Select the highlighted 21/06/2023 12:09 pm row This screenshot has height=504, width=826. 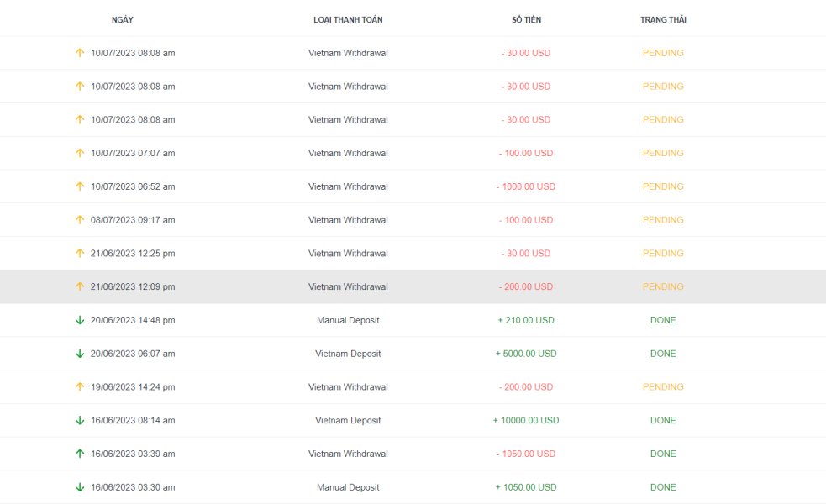pyautogui.click(x=413, y=286)
